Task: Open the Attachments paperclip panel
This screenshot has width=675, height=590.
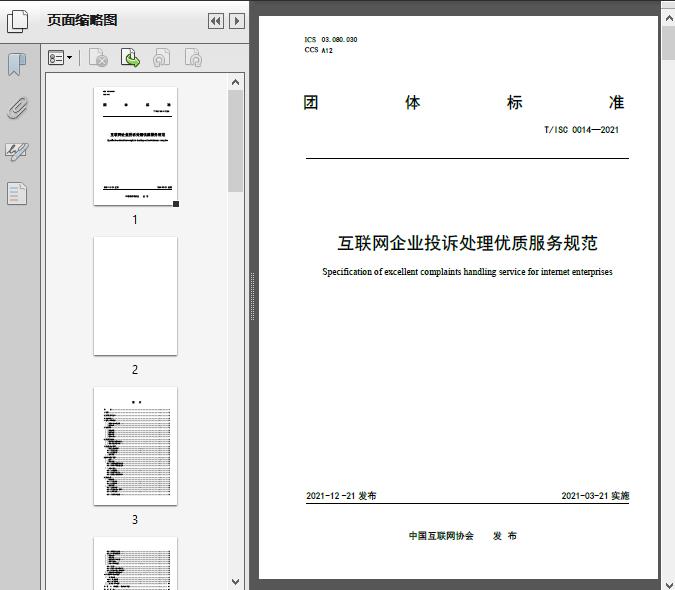Action: 17,108
